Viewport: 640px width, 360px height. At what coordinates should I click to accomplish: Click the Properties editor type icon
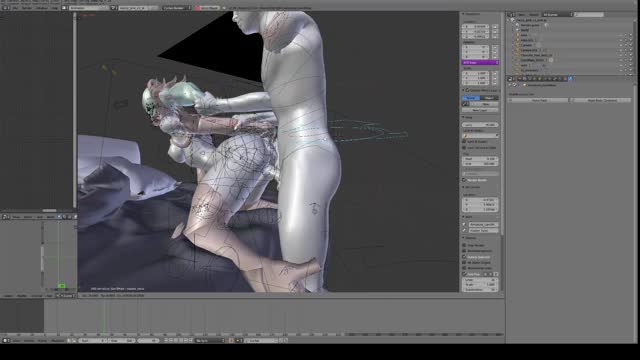510,78
